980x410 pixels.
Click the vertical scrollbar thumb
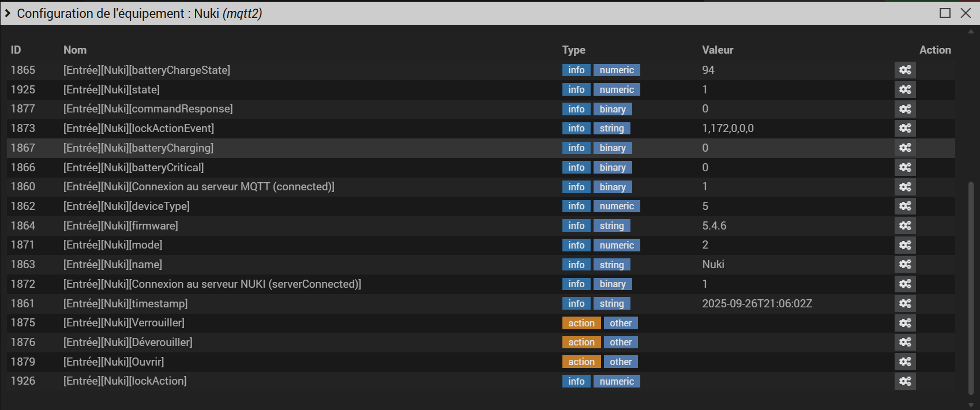pos(971,287)
